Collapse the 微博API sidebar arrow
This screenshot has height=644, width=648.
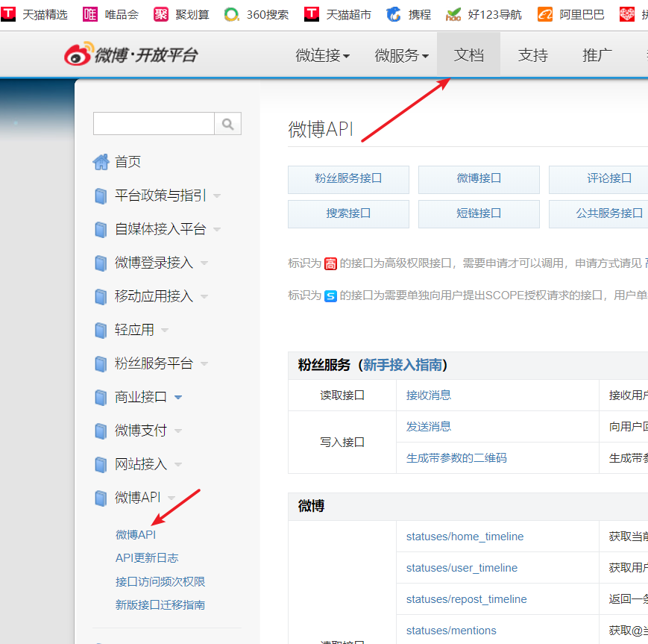[x=172, y=498]
